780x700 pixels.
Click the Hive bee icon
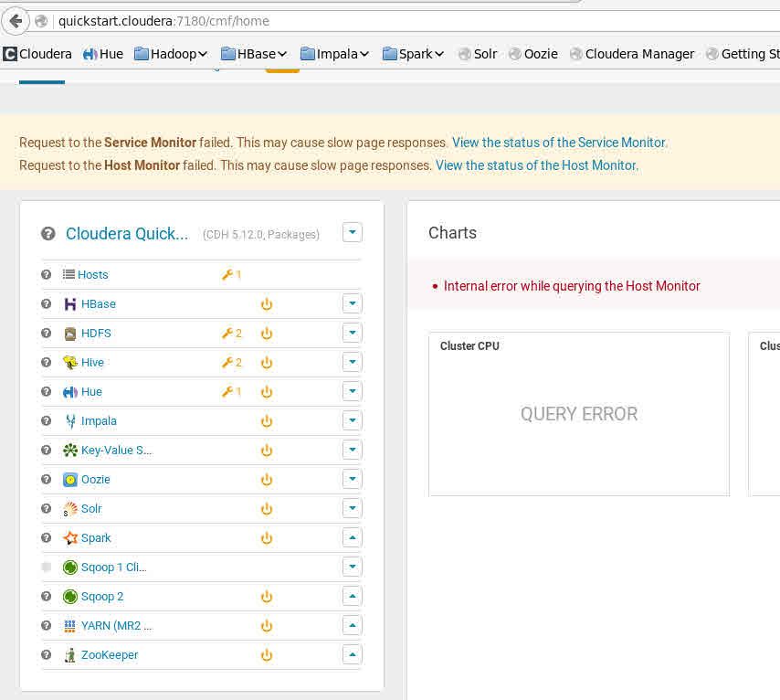pos(70,363)
